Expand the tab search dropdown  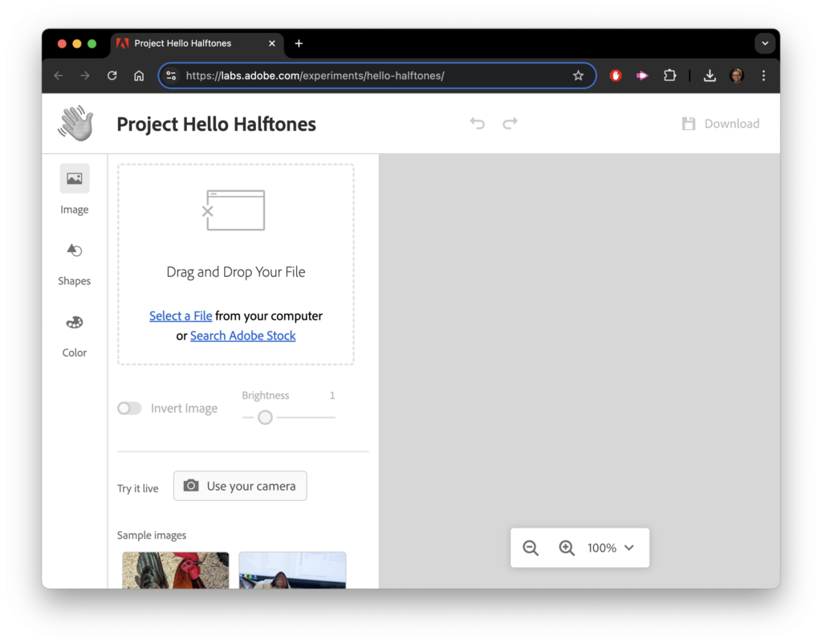765,43
